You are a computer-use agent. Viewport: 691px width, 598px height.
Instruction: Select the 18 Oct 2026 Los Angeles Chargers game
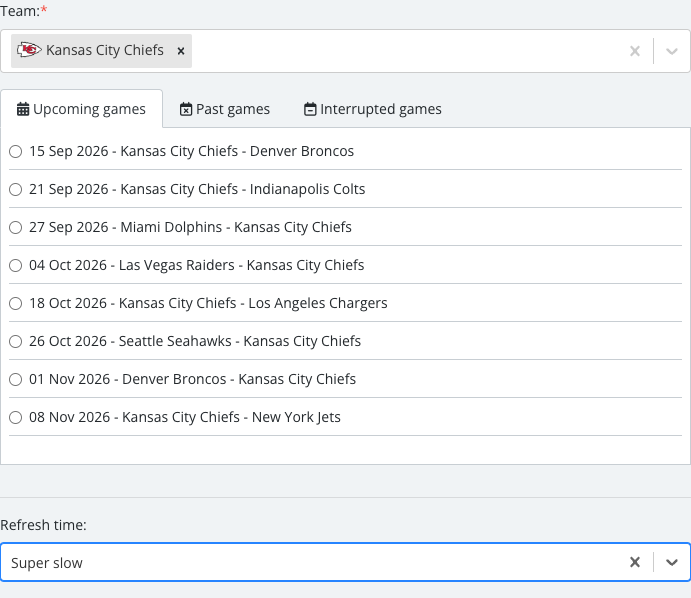(x=16, y=303)
